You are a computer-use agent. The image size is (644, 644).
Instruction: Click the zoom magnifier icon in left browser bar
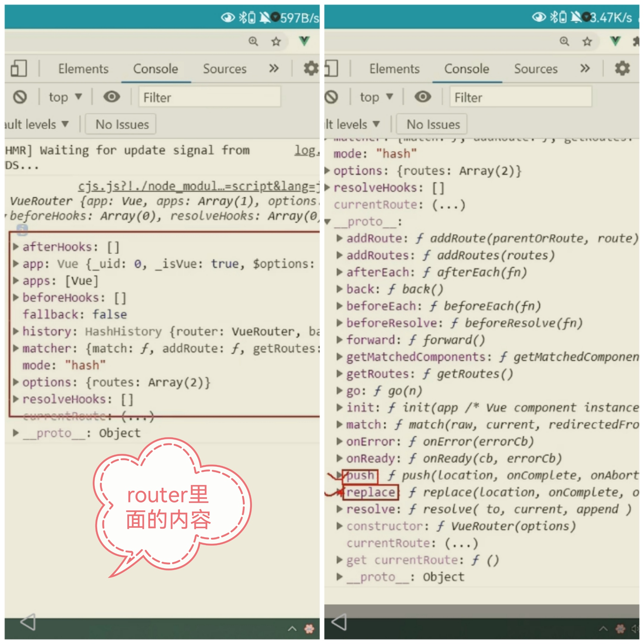point(253,41)
